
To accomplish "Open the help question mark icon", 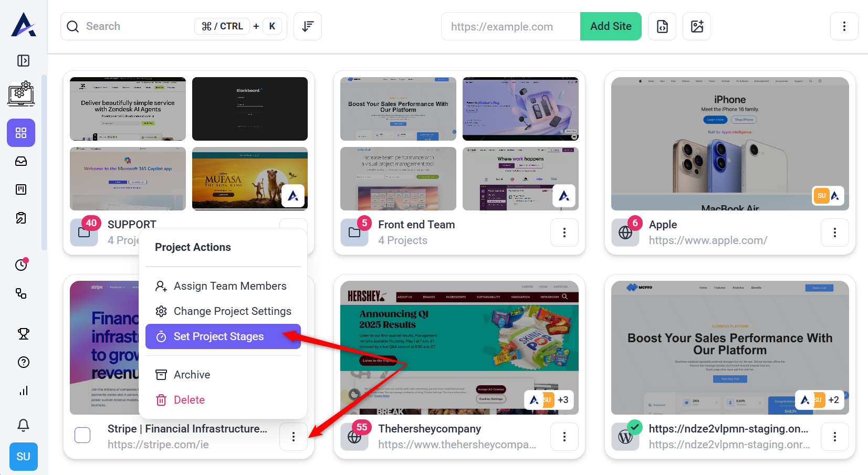I will point(23,362).
